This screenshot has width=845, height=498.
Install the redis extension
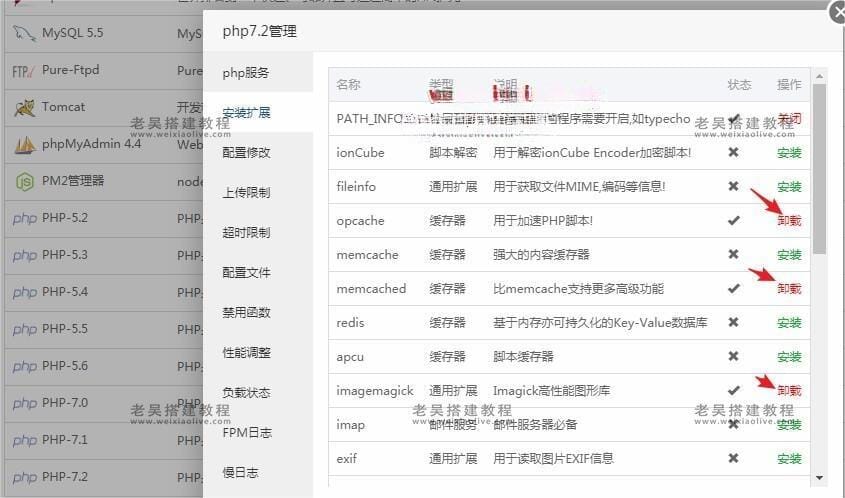789,323
